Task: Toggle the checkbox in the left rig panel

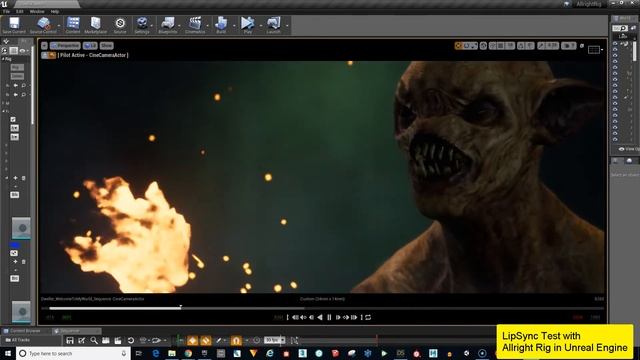Action: 13,119
